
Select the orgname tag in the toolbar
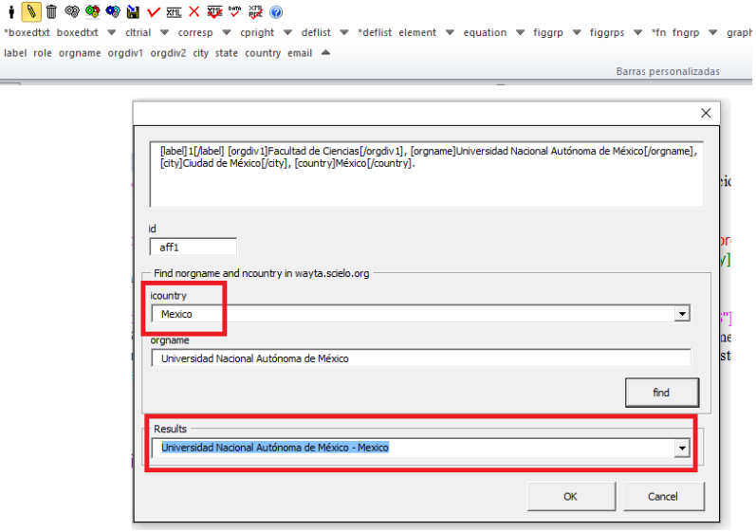pos(79,53)
